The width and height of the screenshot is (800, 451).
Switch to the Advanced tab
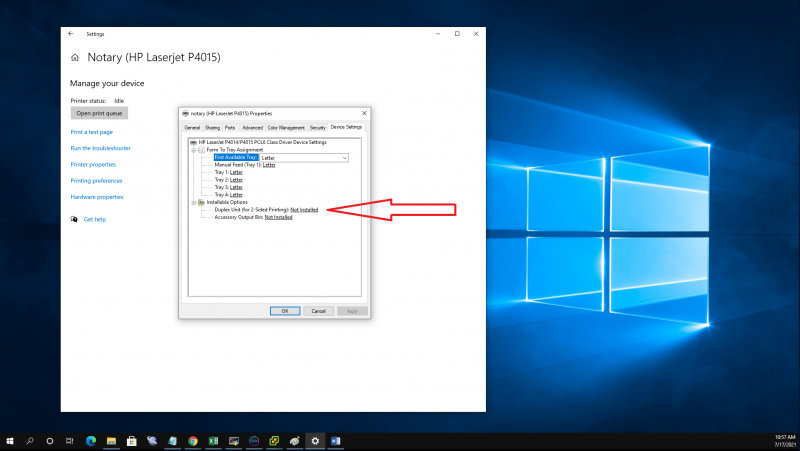(x=252, y=128)
